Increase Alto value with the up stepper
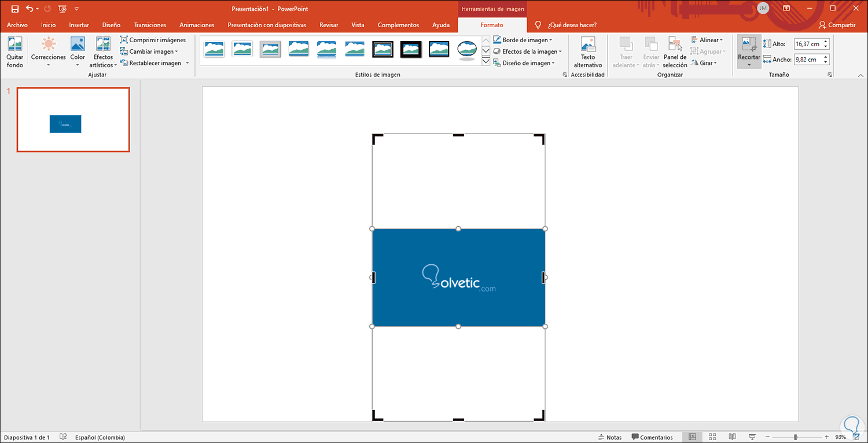The height and width of the screenshot is (443, 868). coord(826,42)
